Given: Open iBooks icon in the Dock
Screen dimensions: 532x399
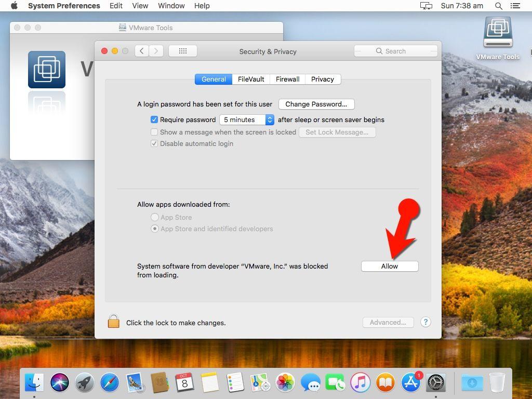Looking at the screenshot, I should 385,382.
